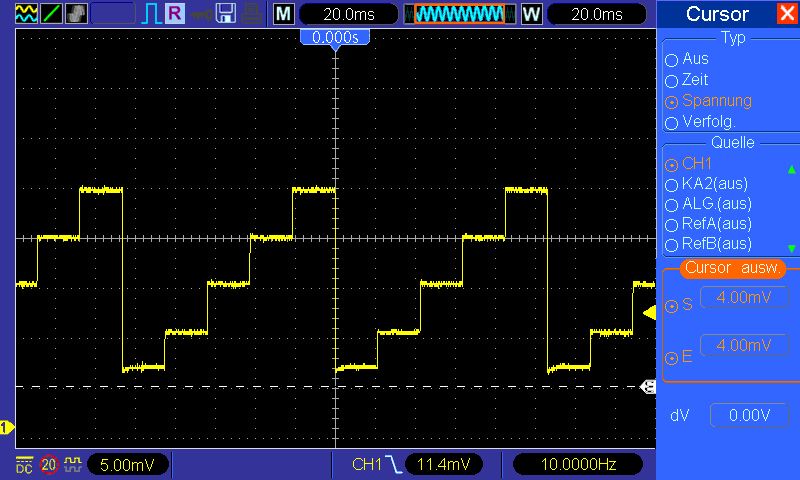Screen dimensions: 800x480
Task: Toggle the 20 bandwidth limit icon
Action: [49, 465]
